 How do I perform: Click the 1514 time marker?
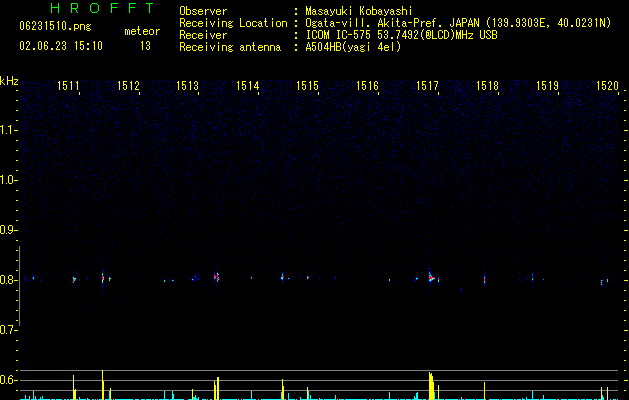[x=248, y=86]
